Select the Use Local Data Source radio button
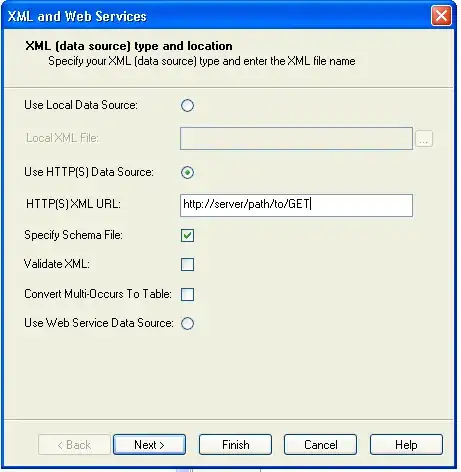The height and width of the screenshot is (472, 461). point(187,105)
